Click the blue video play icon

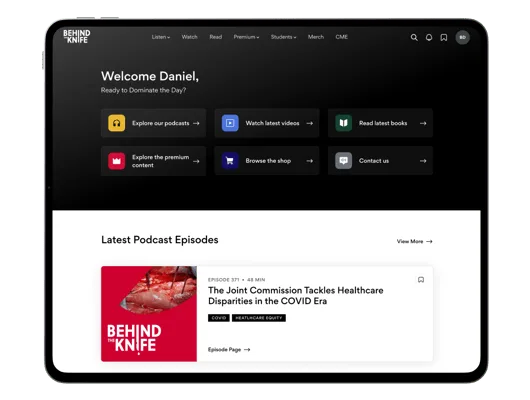click(x=230, y=123)
